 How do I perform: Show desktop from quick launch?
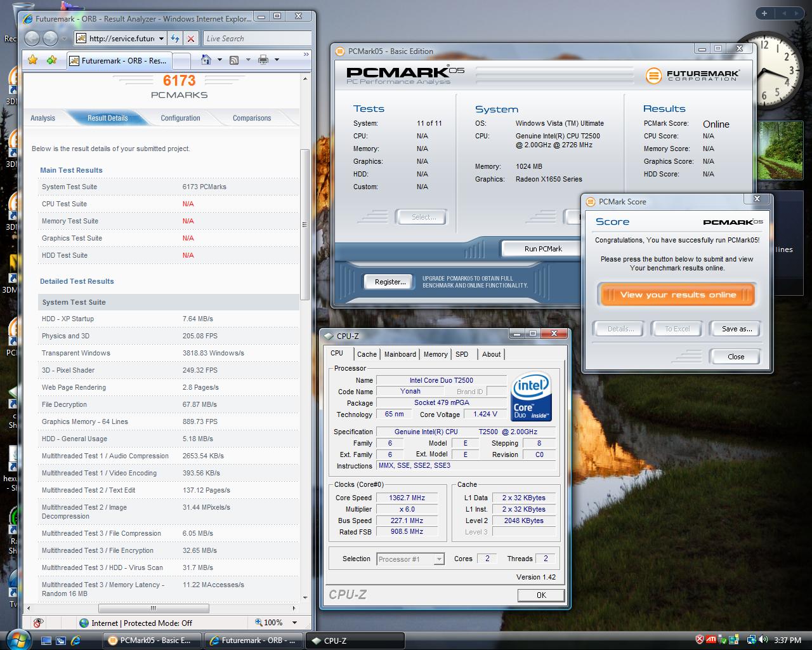46,640
